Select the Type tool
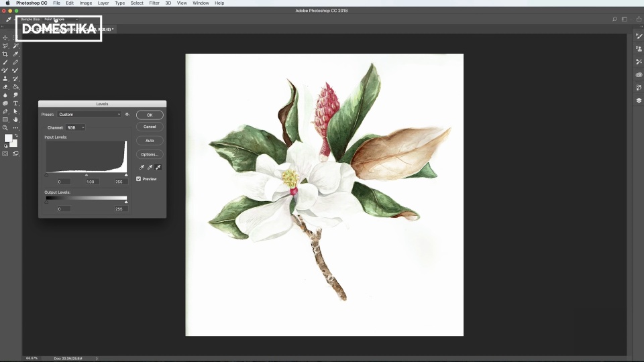This screenshot has height=362, width=644. click(x=15, y=103)
